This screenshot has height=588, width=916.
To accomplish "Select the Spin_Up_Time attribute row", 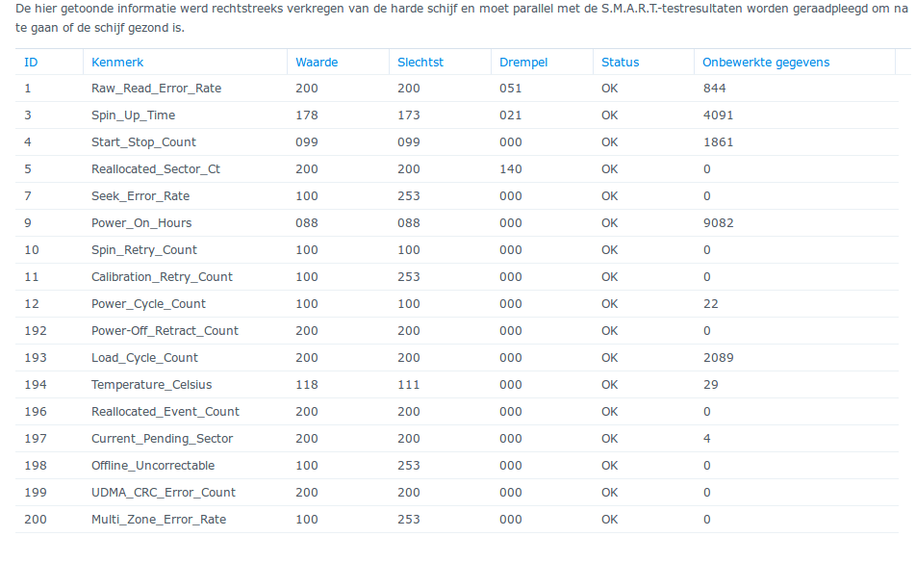I will tap(133, 115).
